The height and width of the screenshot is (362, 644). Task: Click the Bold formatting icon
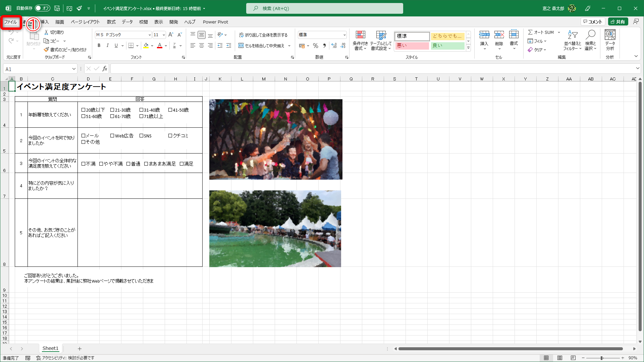[99, 46]
